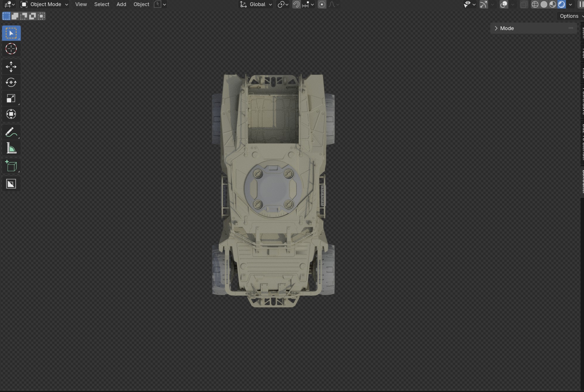This screenshot has height=392, width=584.
Task: Open the viewport shading options dropdown
Action: (x=571, y=4)
